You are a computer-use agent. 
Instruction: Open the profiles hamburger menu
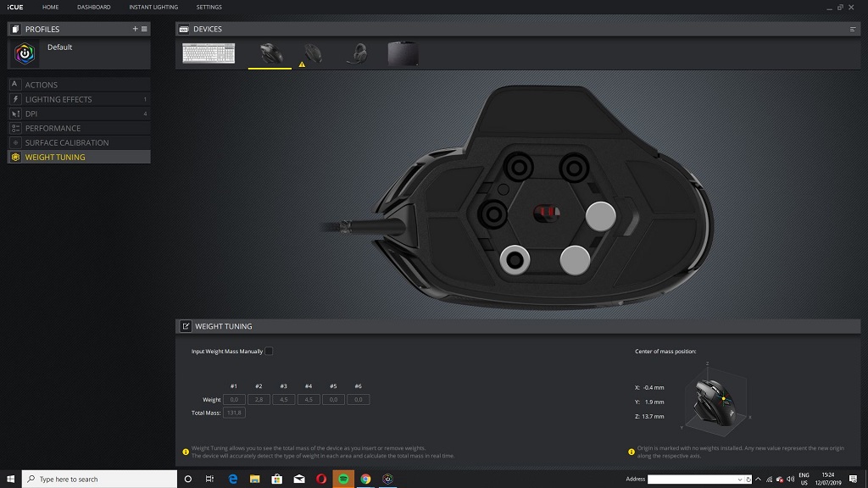coord(144,29)
